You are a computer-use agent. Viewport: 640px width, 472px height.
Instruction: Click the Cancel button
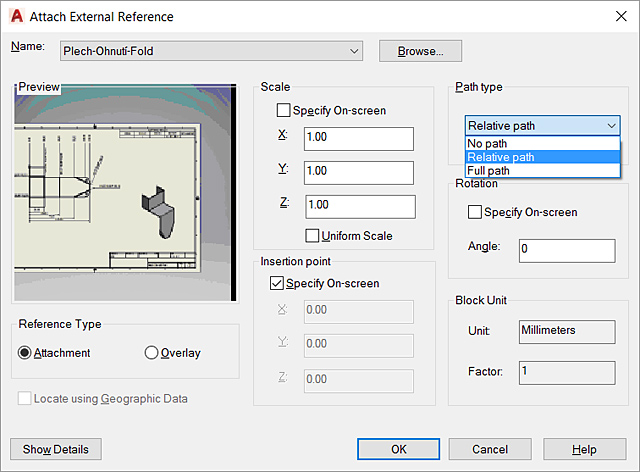click(x=490, y=449)
